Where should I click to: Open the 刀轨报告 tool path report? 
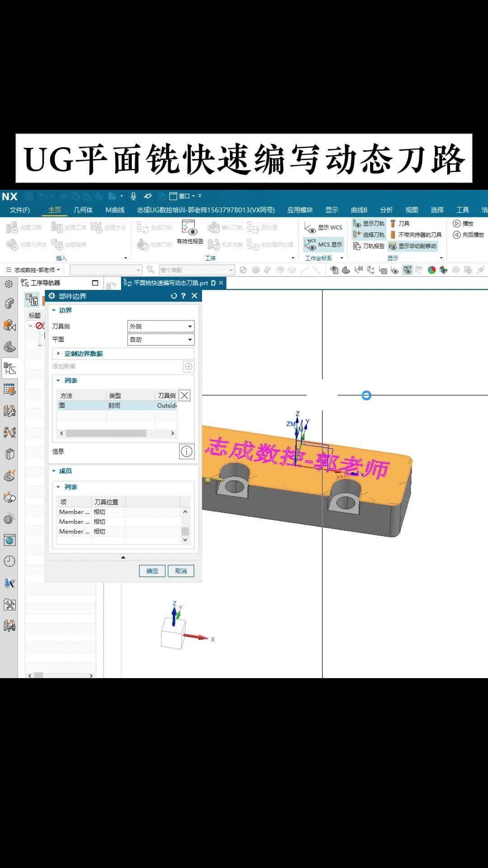pyautogui.click(x=369, y=246)
